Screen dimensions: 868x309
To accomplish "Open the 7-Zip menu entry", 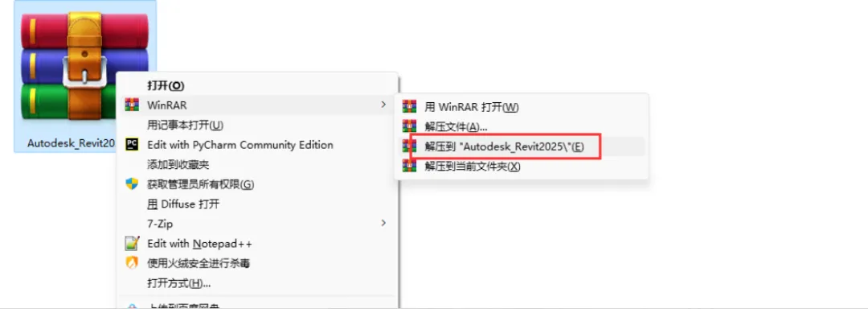I will pos(258,223).
